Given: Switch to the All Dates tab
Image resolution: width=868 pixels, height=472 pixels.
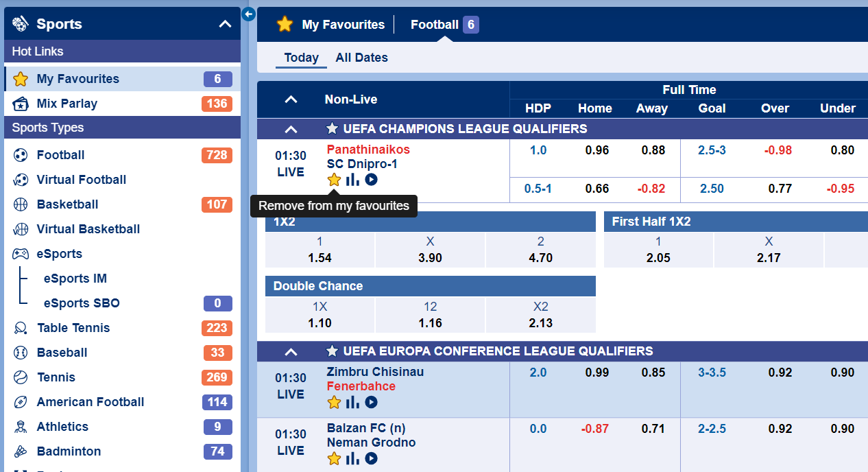Looking at the screenshot, I should (x=361, y=58).
